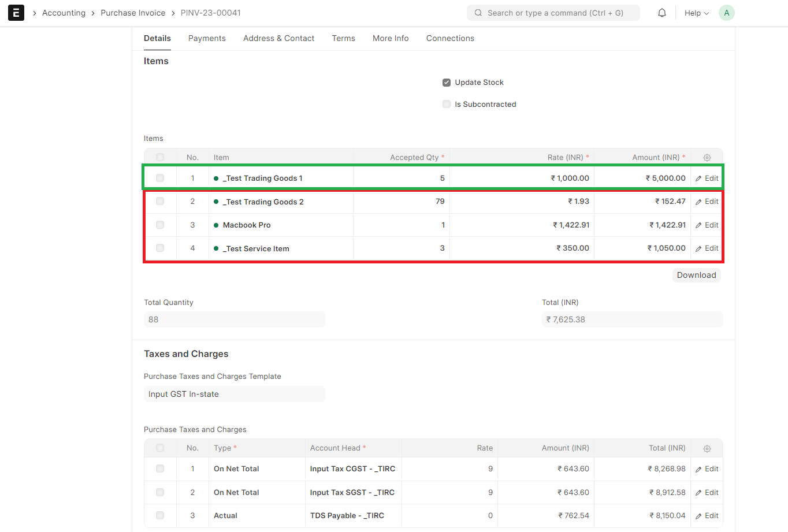
Task: Open the Connections tab
Action: click(x=450, y=38)
